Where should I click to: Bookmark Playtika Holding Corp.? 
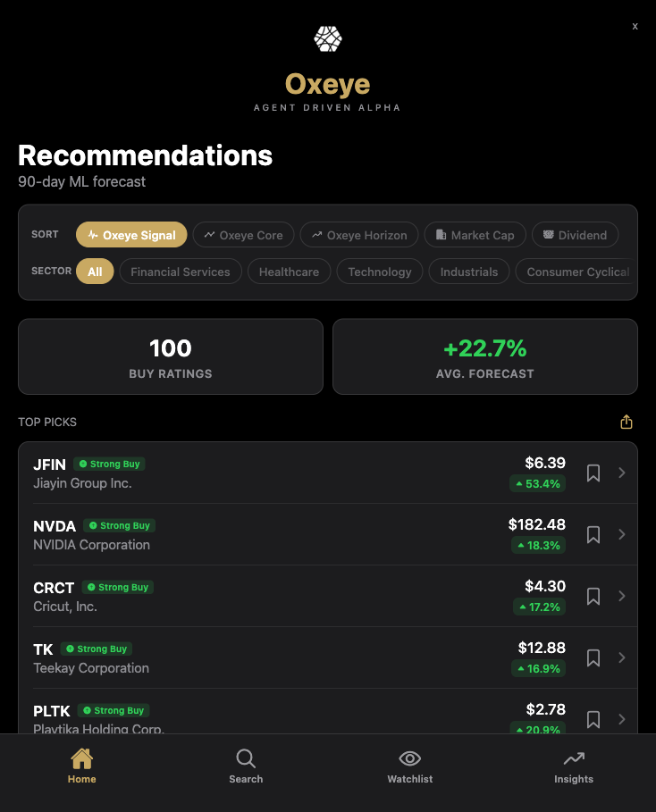593,719
